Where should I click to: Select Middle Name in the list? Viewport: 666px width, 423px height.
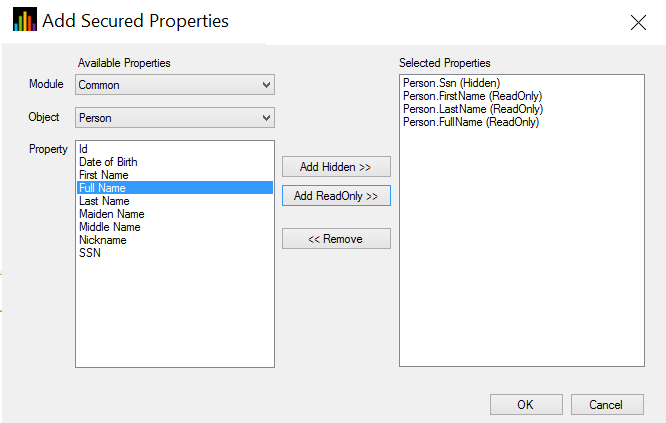110,227
